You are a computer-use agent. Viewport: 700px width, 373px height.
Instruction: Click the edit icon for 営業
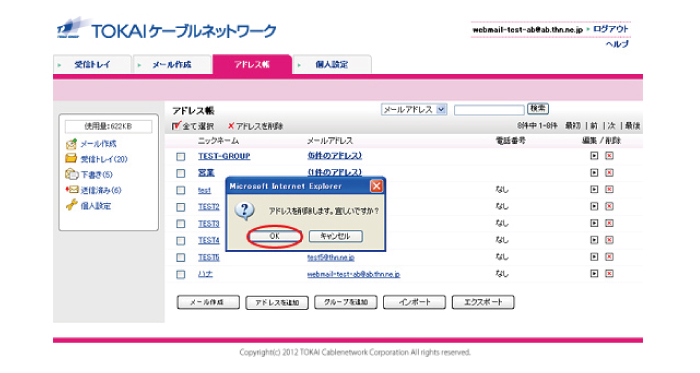point(594,173)
